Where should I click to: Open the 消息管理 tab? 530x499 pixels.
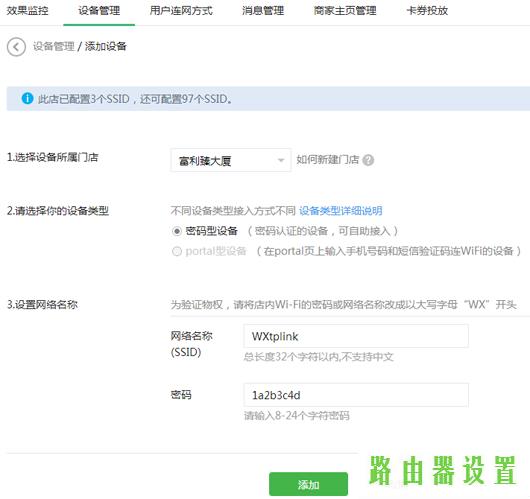tap(263, 10)
